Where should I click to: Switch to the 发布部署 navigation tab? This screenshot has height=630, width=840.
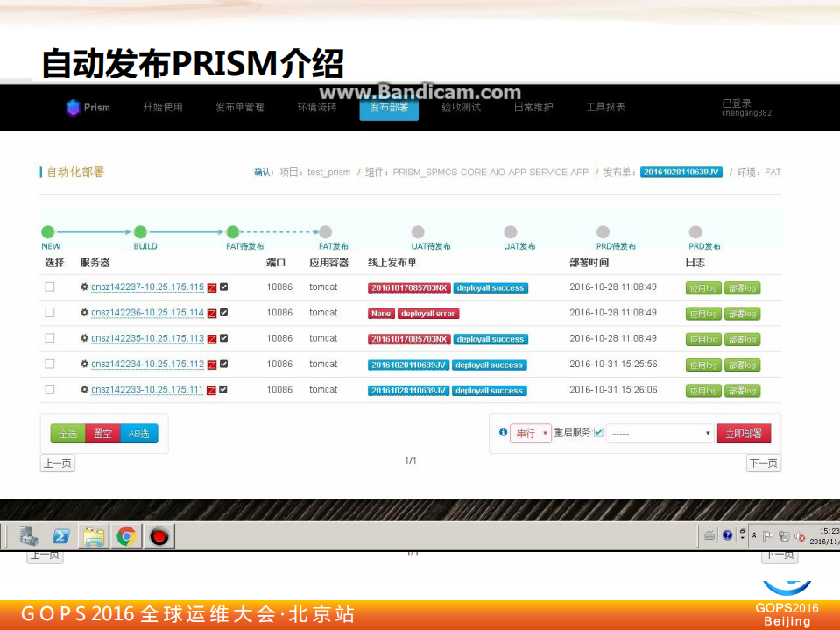(x=389, y=107)
